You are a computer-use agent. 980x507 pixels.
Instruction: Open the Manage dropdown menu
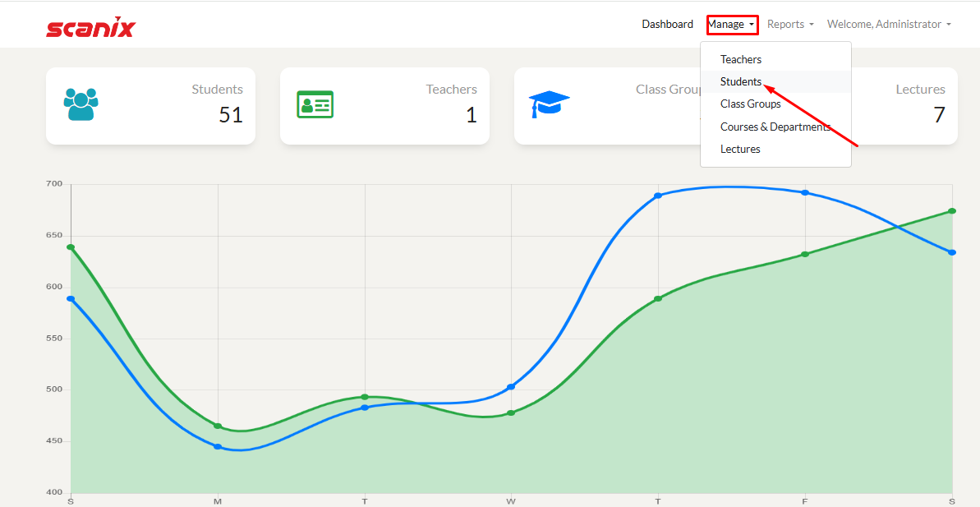click(x=731, y=25)
